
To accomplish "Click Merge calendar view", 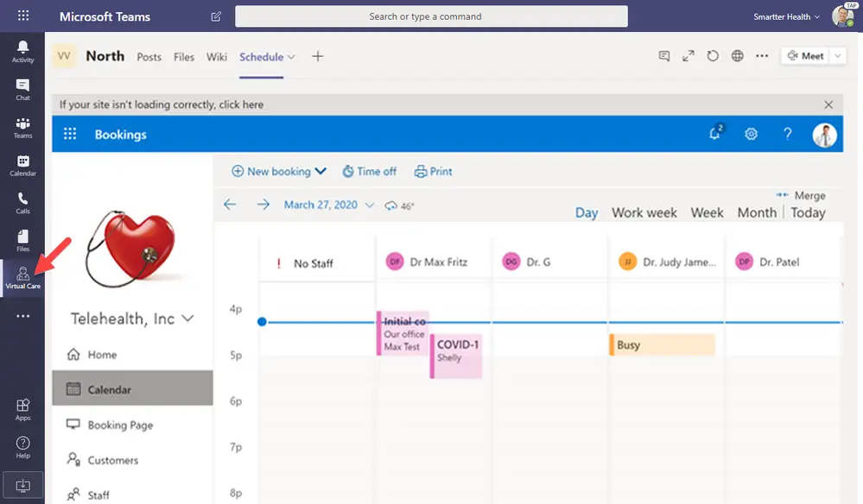I will point(801,195).
